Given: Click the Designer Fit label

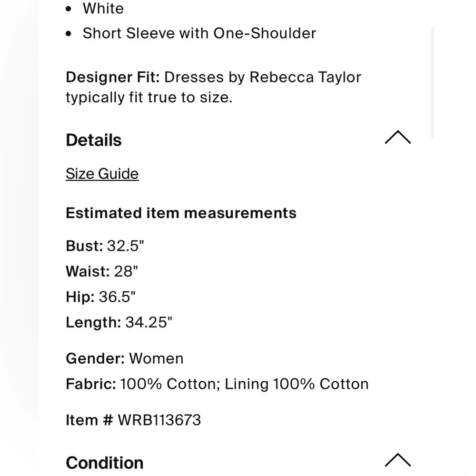Looking at the screenshot, I should (112, 77).
